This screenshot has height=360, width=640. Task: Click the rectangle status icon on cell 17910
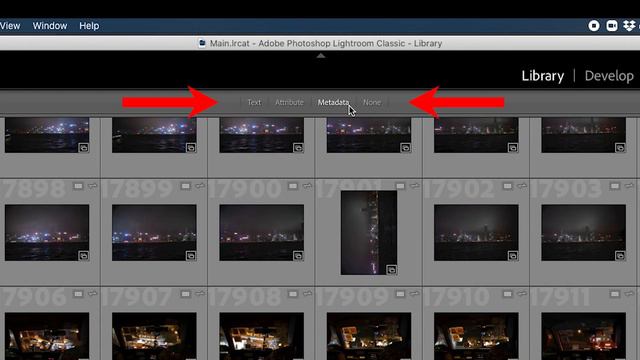(x=507, y=294)
